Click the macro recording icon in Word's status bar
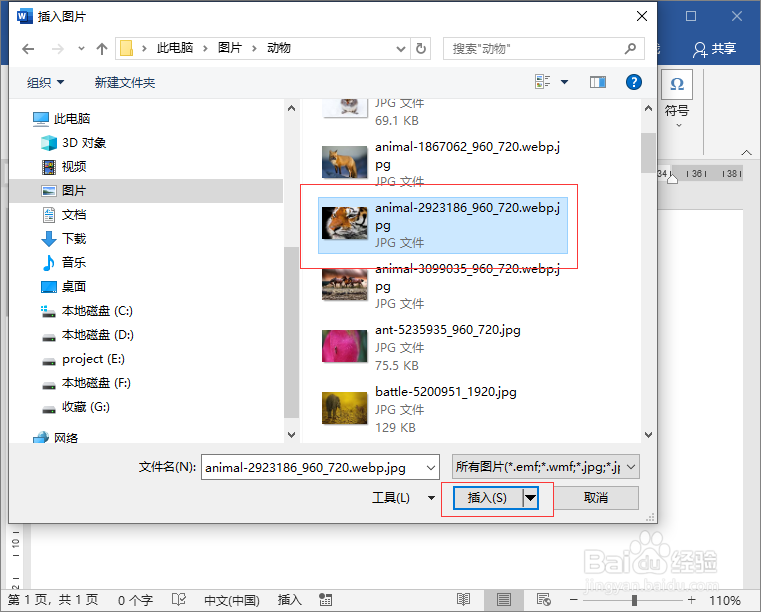Image resolution: width=761 pixels, height=612 pixels. click(325, 600)
